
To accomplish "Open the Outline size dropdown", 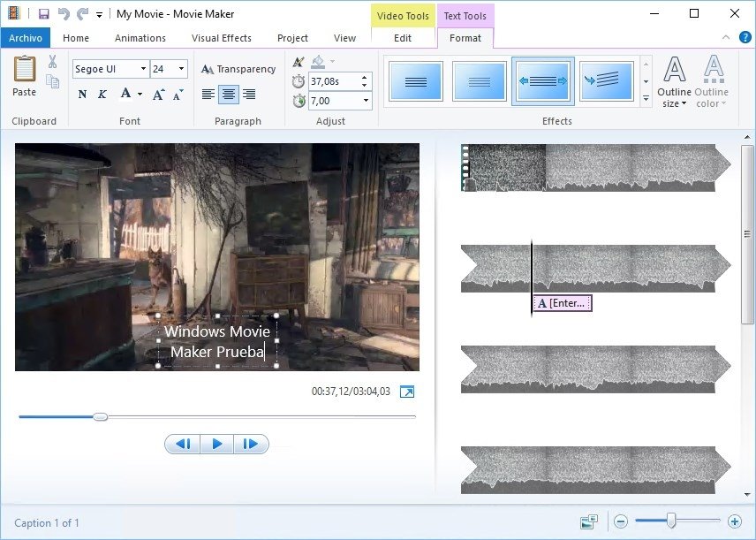I will (674, 82).
